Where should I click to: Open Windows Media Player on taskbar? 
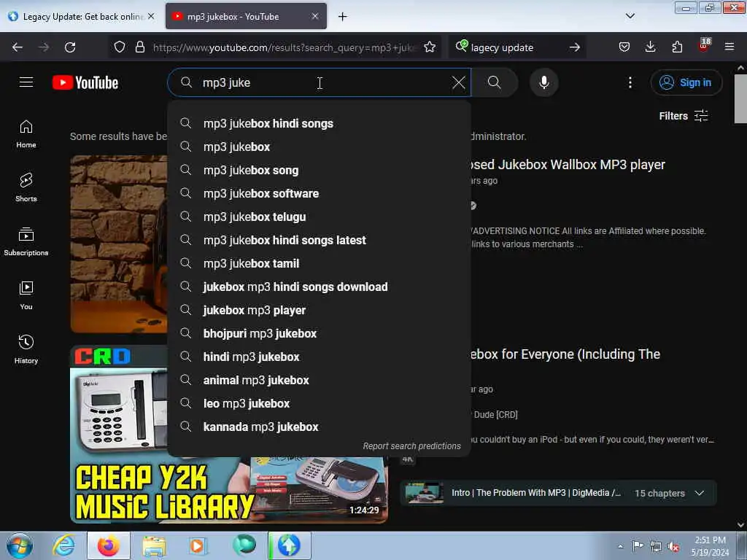(x=197, y=546)
